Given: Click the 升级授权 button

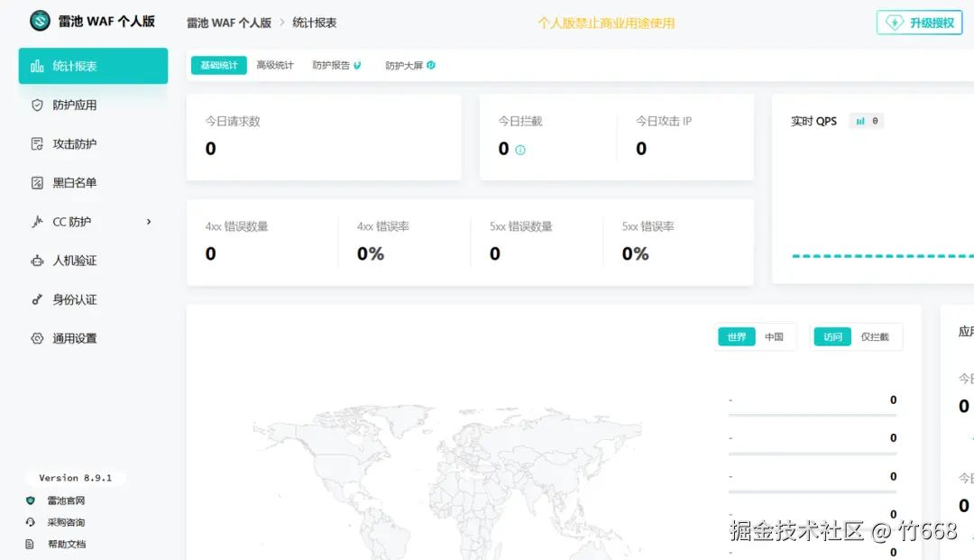Looking at the screenshot, I should (x=919, y=22).
